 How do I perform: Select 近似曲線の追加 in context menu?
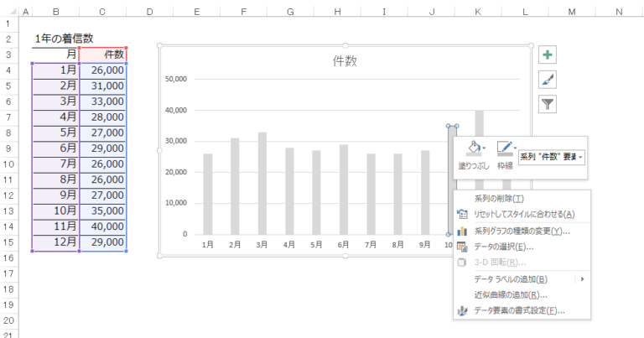click(511, 294)
